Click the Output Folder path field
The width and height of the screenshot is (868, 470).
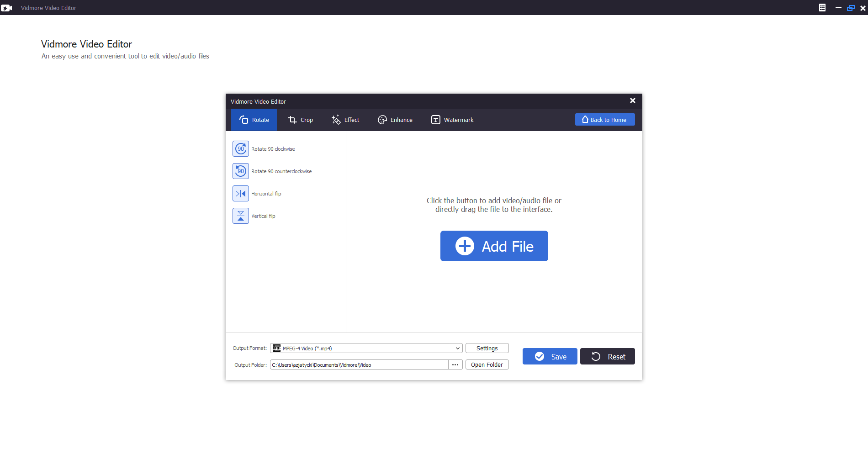point(359,364)
